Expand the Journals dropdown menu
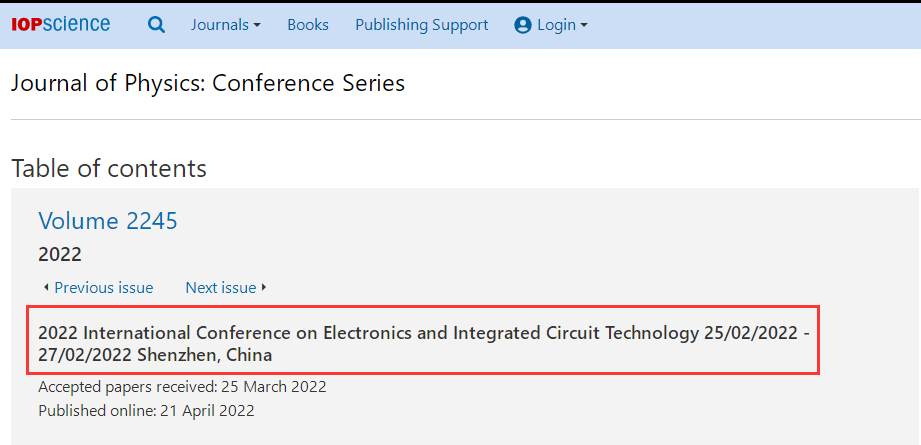 (x=226, y=25)
